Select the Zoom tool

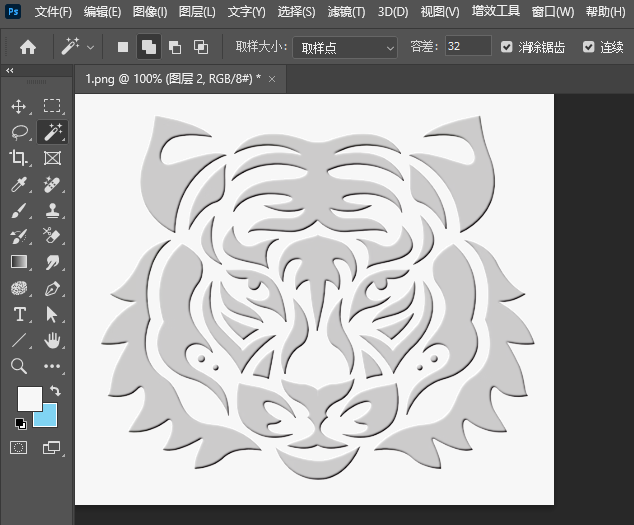(x=19, y=366)
